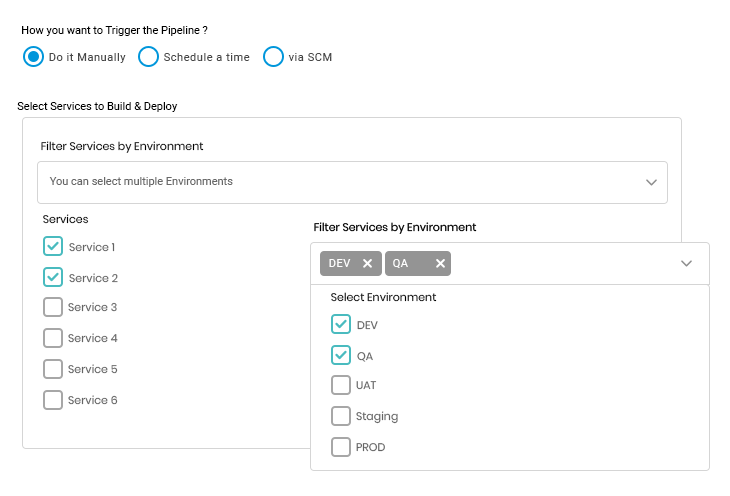The width and height of the screenshot is (730, 496).
Task: Enable the Staging environment checkbox
Action: [x=341, y=416]
